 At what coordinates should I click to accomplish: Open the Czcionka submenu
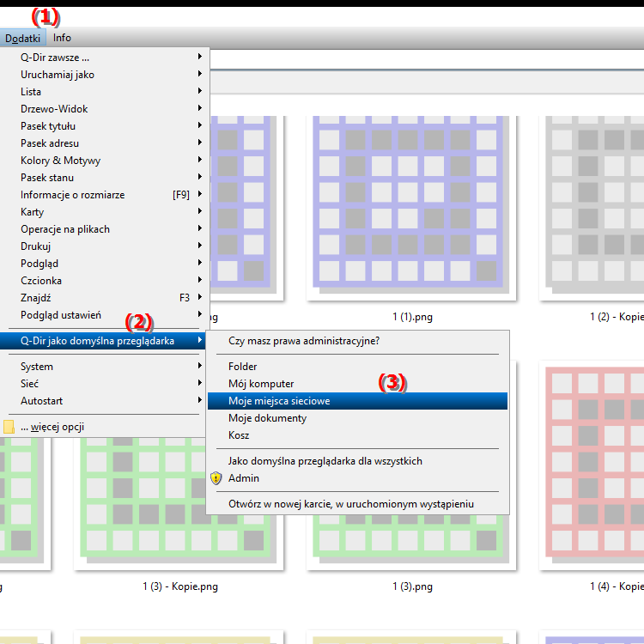click(x=104, y=281)
